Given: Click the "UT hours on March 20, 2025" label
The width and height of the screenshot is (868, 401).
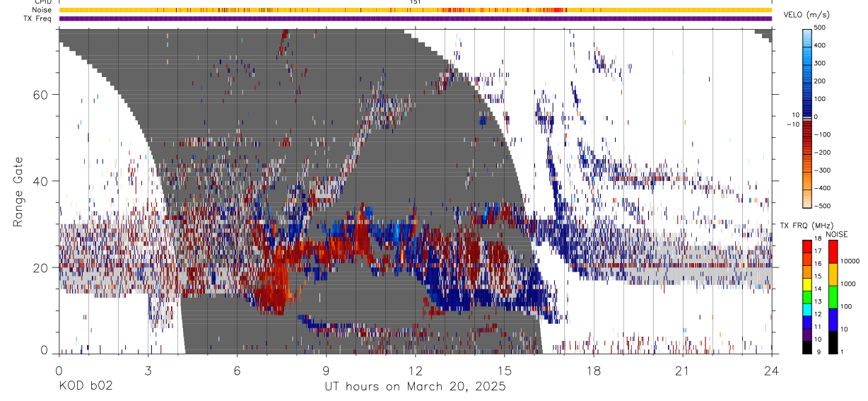Looking at the screenshot, I should tap(415, 387).
